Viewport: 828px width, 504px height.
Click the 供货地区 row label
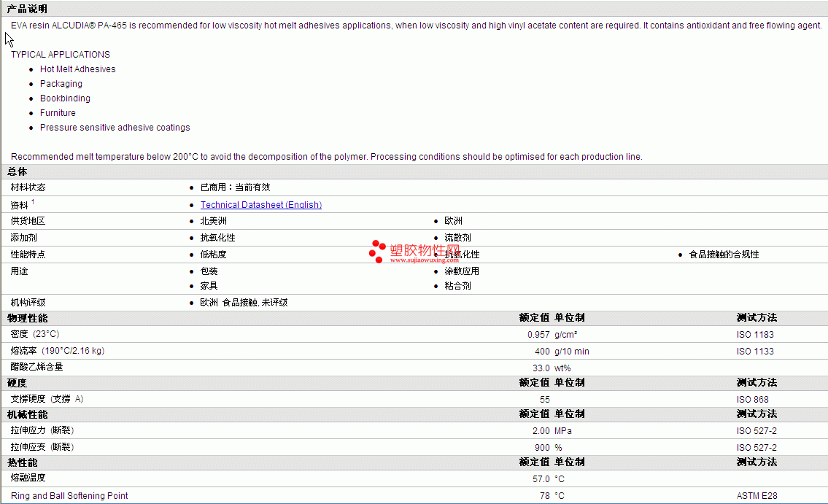(28, 220)
